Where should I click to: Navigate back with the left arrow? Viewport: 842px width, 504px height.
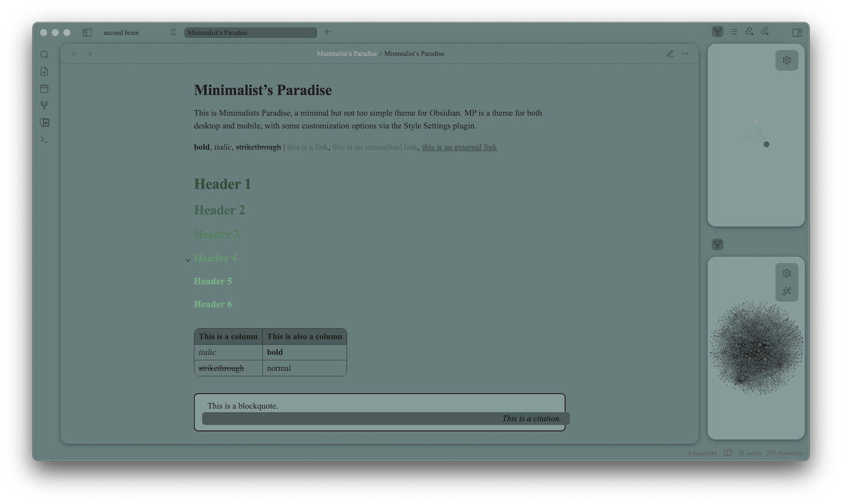pyautogui.click(x=75, y=54)
